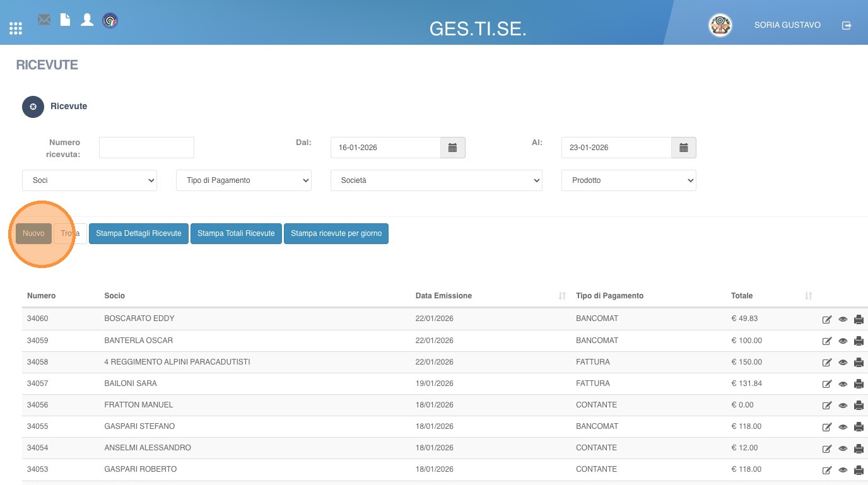Click Stampa Dettagli Ricevute

(x=139, y=233)
